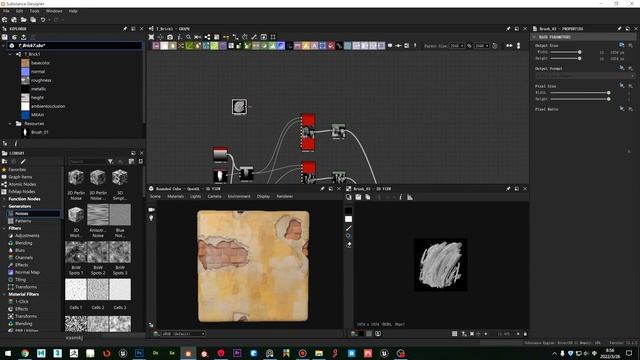
Task: Click the filter funnel icon in Library
Action: 110,162
